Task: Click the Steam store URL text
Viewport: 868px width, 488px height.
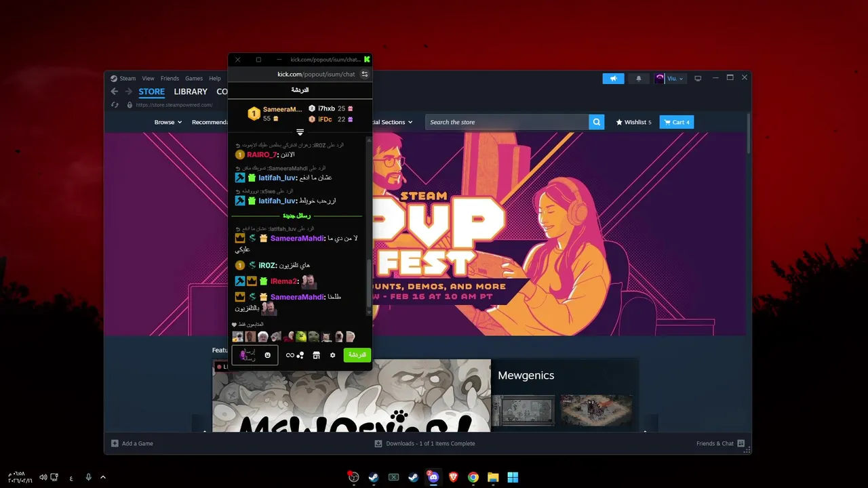Action: coord(174,105)
